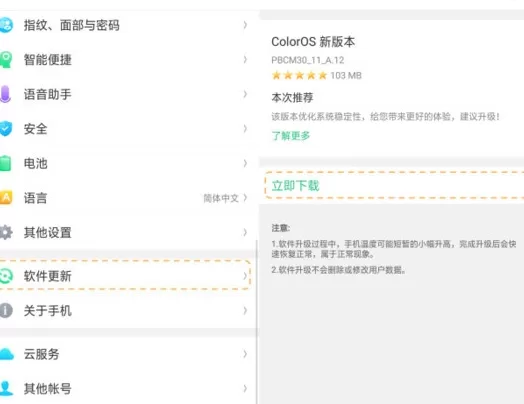Screen dimensions: 524x404
Task: Open 电池 settings
Action: (128, 163)
